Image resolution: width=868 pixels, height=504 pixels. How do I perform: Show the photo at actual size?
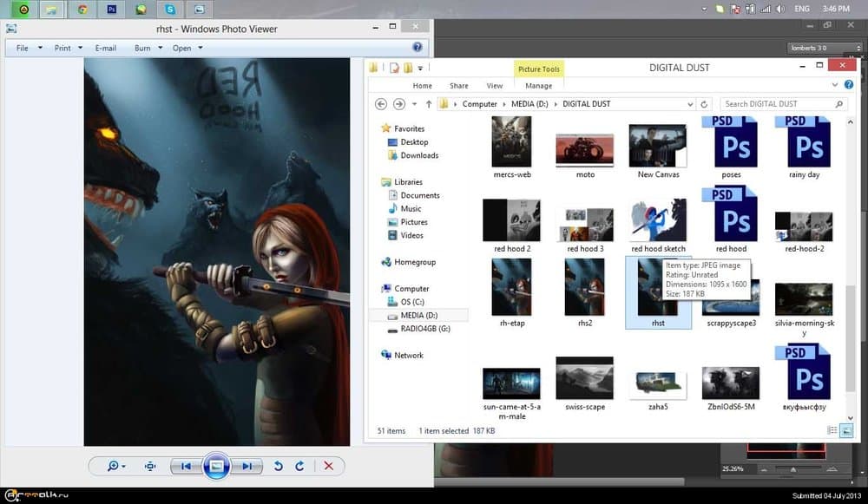pos(150,467)
